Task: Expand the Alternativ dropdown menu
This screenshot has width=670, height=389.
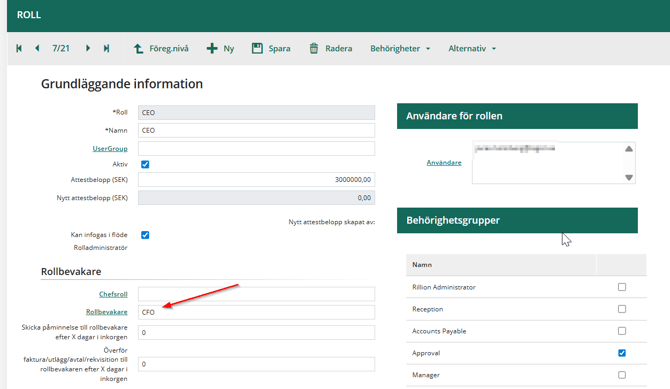Action: coord(472,49)
